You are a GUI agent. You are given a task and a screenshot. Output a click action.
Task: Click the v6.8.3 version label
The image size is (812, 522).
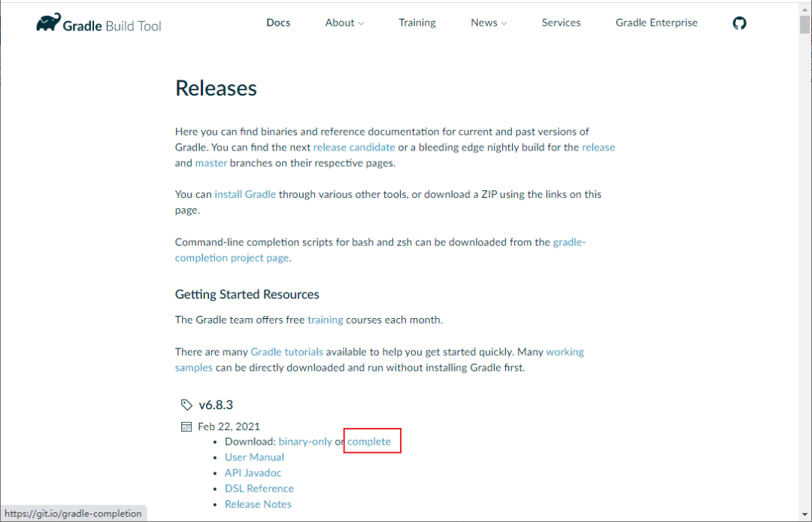216,405
